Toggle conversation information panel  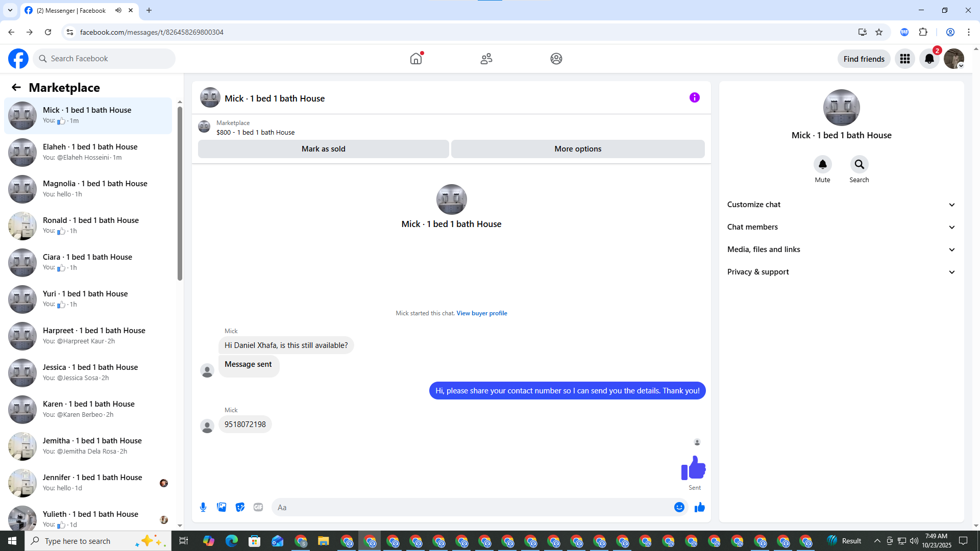(x=694, y=97)
